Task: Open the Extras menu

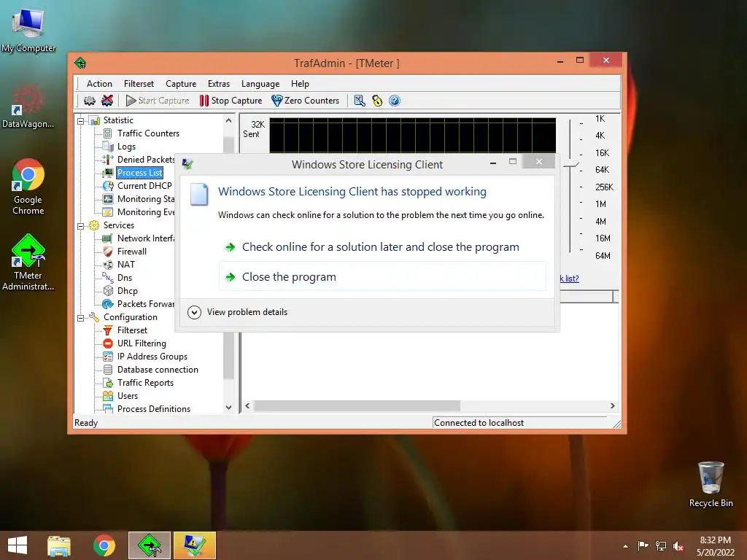Action: [219, 84]
